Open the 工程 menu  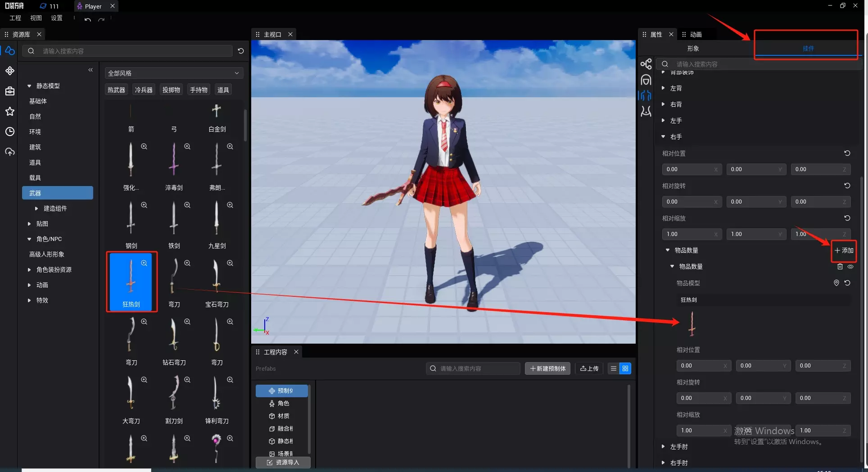15,18
